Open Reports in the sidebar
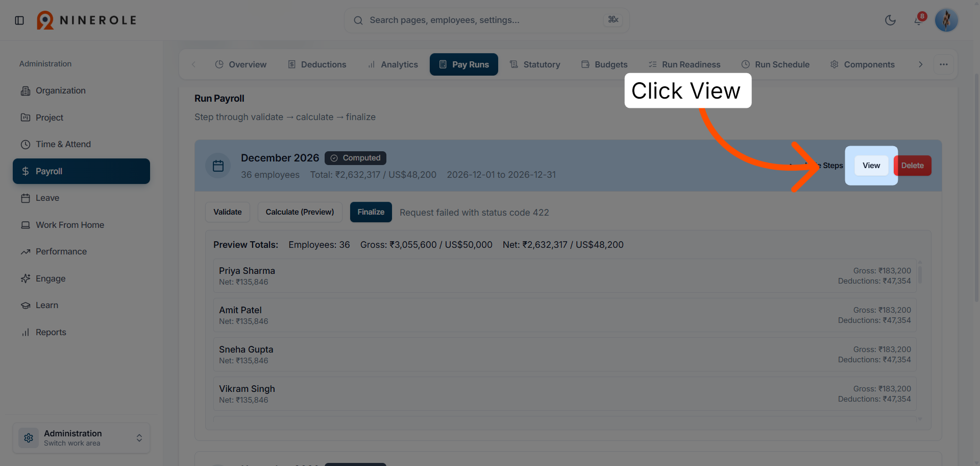The height and width of the screenshot is (466, 980). (82, 332)
